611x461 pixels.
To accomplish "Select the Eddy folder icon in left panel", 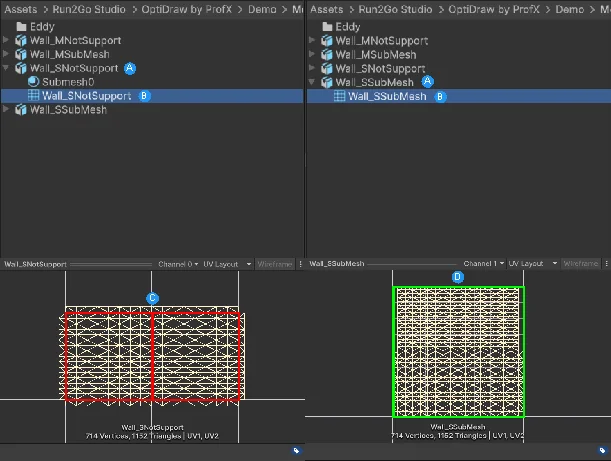I will point(21,26).
